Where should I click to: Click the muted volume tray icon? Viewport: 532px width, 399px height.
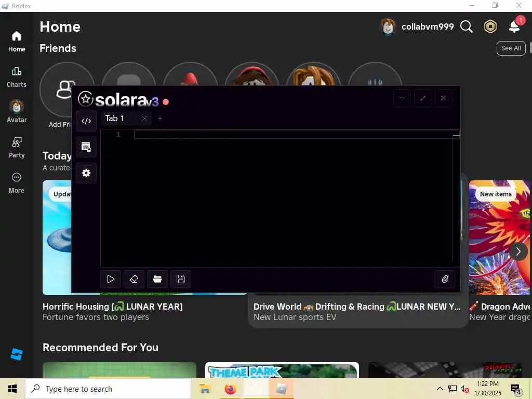click(x=465, y=389)
